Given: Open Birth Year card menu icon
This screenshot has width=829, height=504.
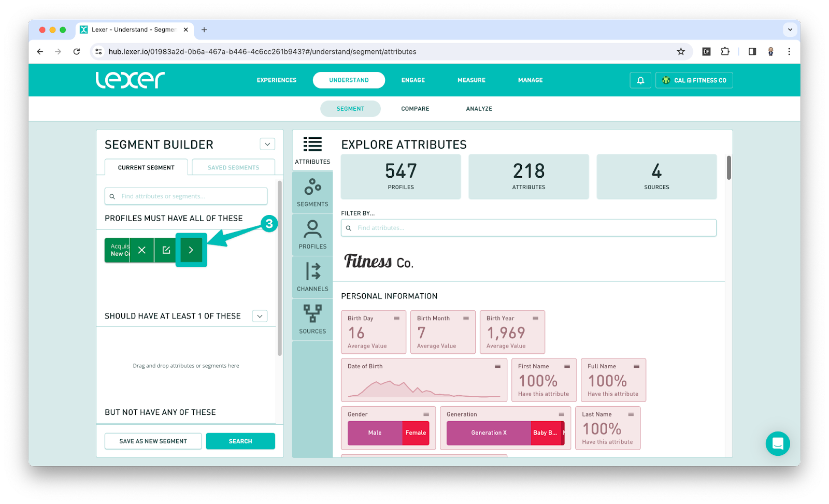Looking at the screenshot, I should (535, 318).
